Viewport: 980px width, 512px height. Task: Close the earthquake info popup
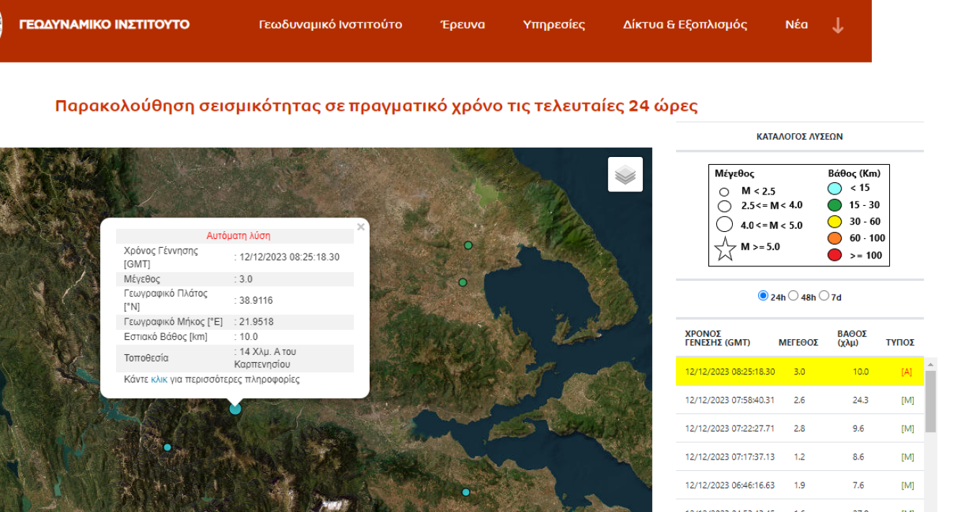click(x=361, y=227)
